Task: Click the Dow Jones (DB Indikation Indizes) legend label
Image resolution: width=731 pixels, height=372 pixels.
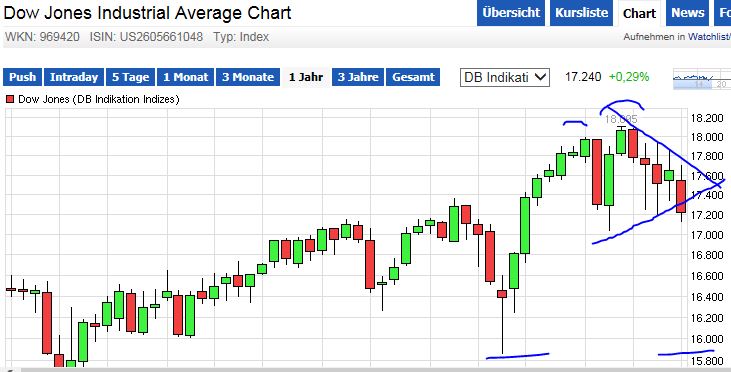Action: [x=99, y=99]
